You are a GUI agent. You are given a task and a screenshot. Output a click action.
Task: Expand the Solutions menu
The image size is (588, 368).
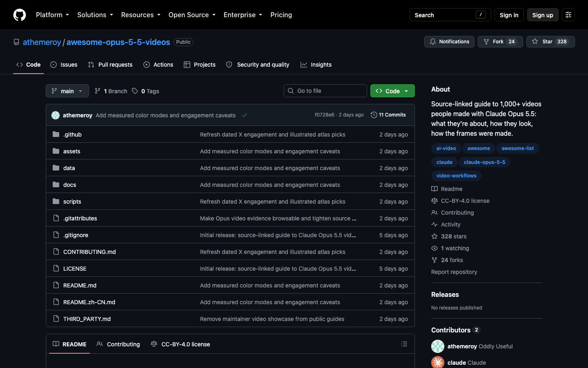click(95, 15)
